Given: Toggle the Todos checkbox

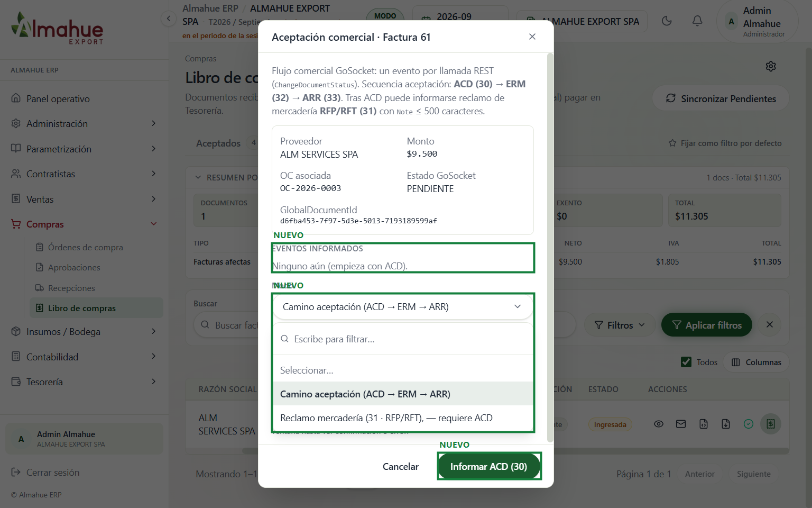Looking at the screenshot, I should coord(686,362).
